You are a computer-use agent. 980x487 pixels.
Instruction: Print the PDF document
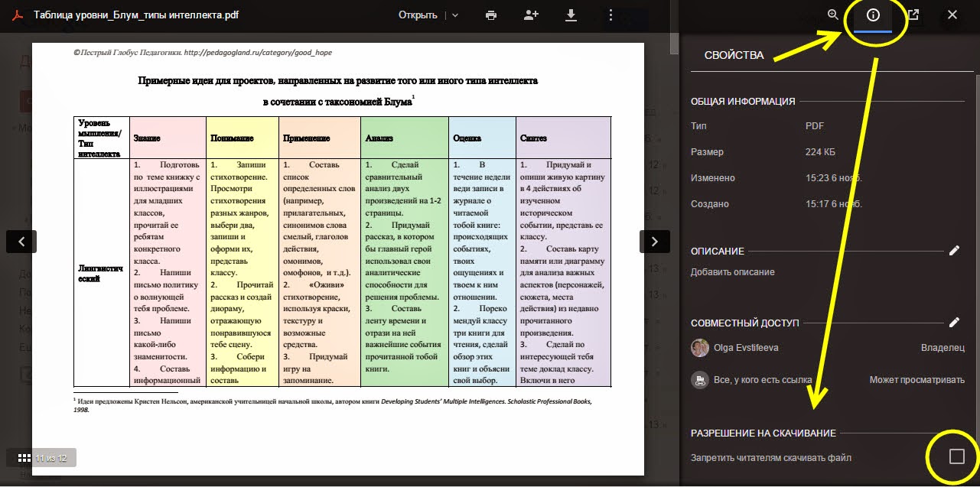click(491, 15)
